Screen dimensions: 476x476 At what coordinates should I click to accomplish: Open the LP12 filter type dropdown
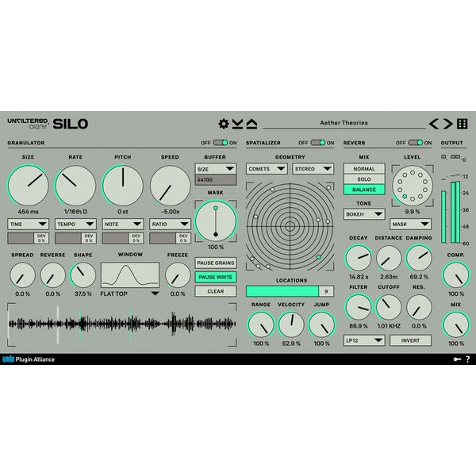365,340
